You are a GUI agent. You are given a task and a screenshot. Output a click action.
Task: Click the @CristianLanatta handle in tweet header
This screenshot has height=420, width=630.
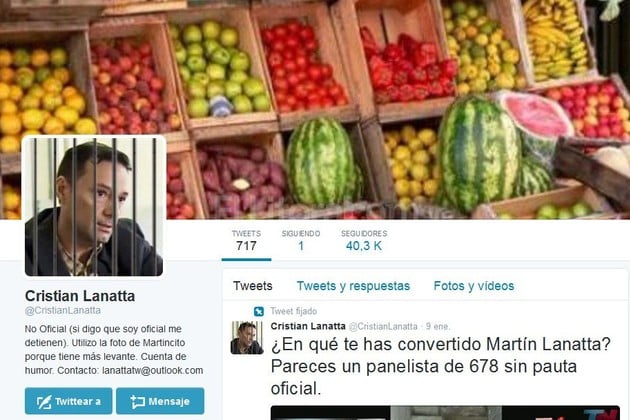[383, 326]
